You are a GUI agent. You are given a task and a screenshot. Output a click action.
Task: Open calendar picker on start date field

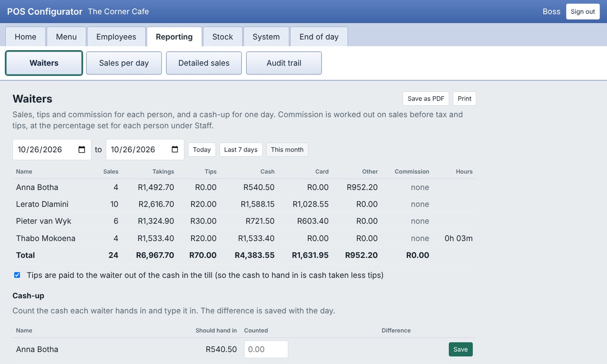[82, 150]
